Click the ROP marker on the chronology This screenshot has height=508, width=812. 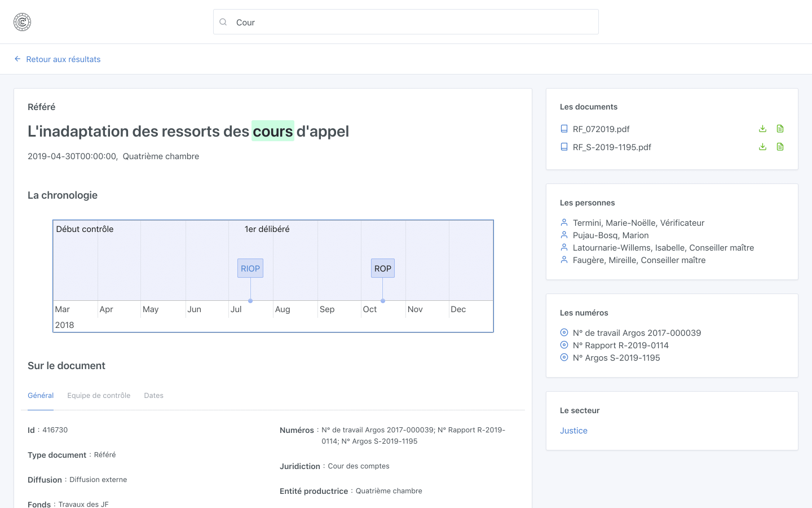(382, 268)
